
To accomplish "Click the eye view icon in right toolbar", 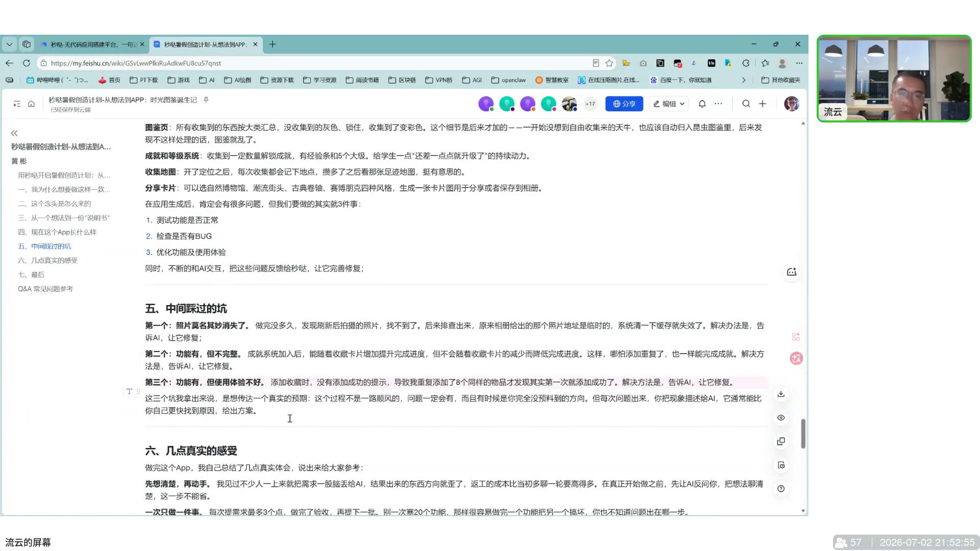I will click(x=781, y=418).
